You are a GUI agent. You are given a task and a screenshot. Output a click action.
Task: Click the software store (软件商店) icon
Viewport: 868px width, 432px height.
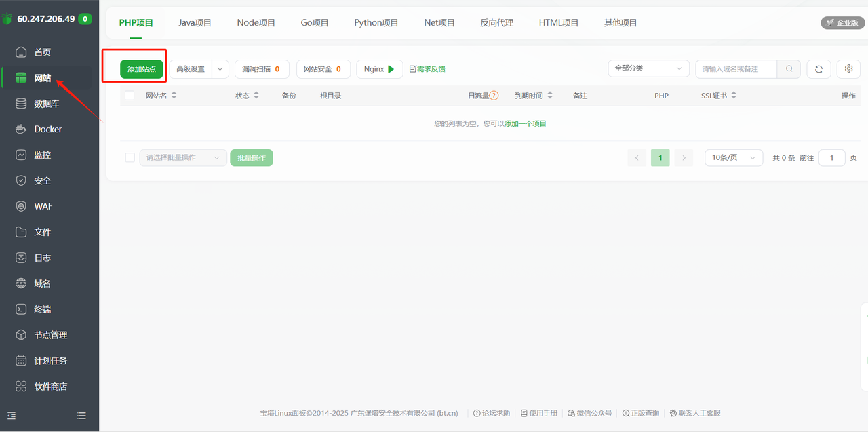21,387
